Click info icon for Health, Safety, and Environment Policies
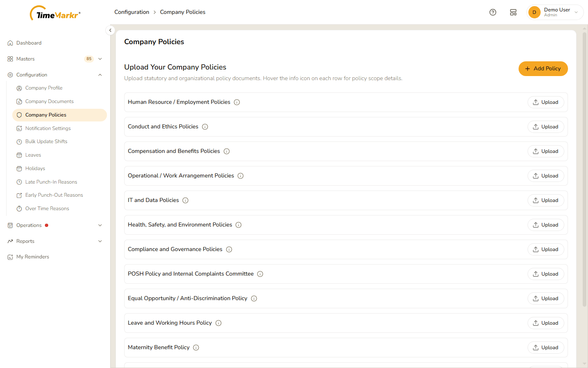Image resolution: width=588 pixels, height=368 pixels. coord(238,225)
